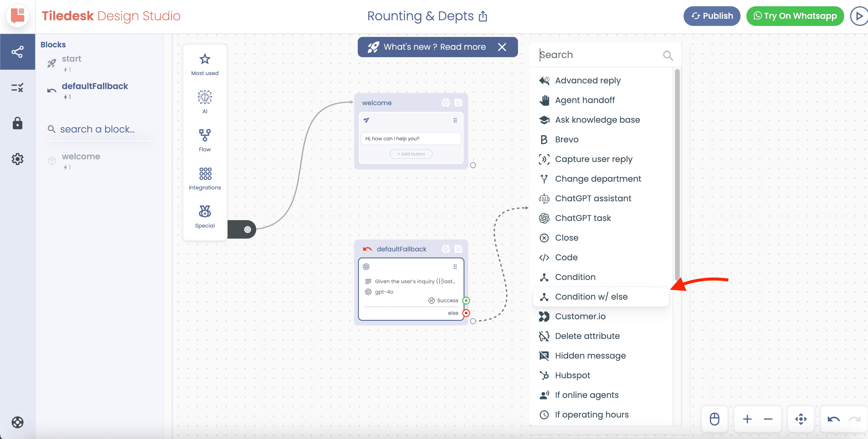Viewport: 868px width, 439px height.
Task: Choose Hubspot action
Action: point(601,375)
